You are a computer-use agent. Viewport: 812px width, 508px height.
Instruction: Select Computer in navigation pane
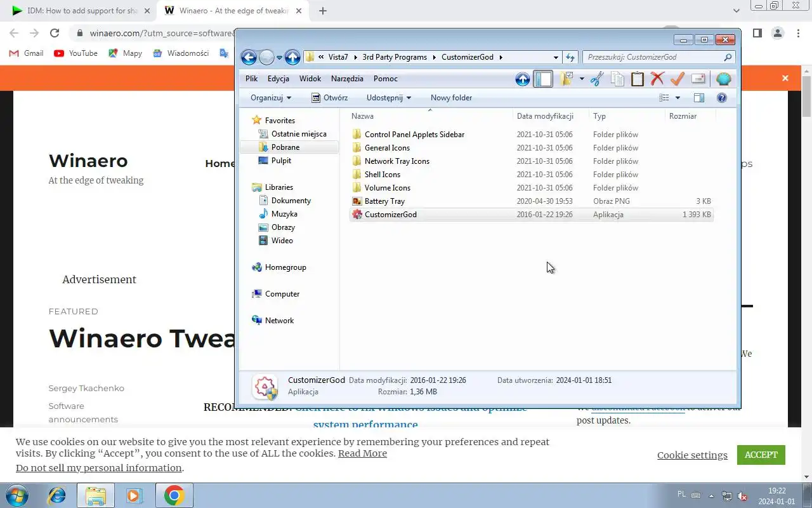tap(282, 294)
